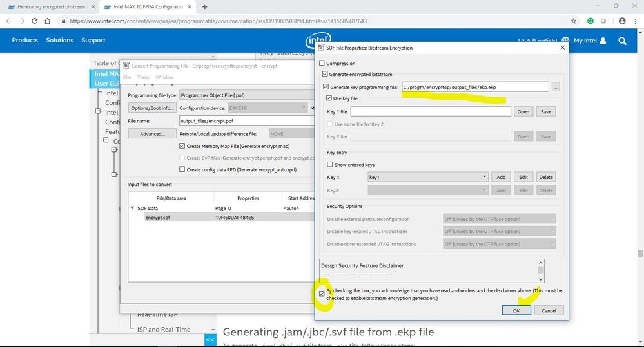Open the Chrome profile avatar icon

click(622, 21)
